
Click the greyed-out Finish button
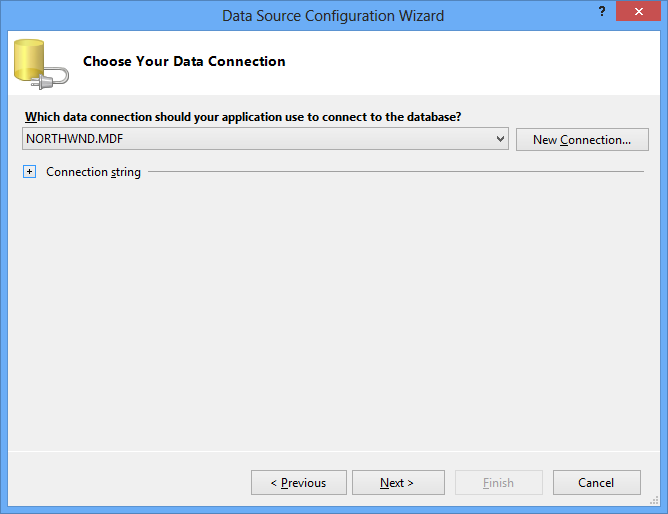pyautogui.click(x=498, y=483)
